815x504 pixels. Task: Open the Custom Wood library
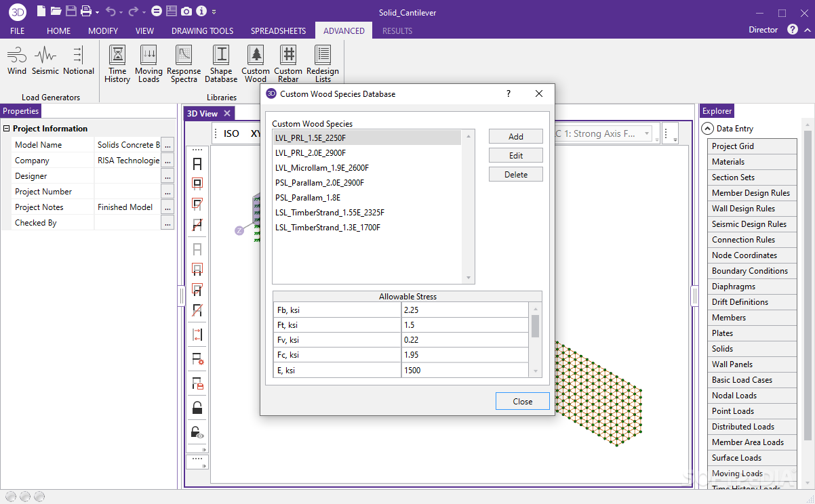pyautogui.click(x=256, y=64)
